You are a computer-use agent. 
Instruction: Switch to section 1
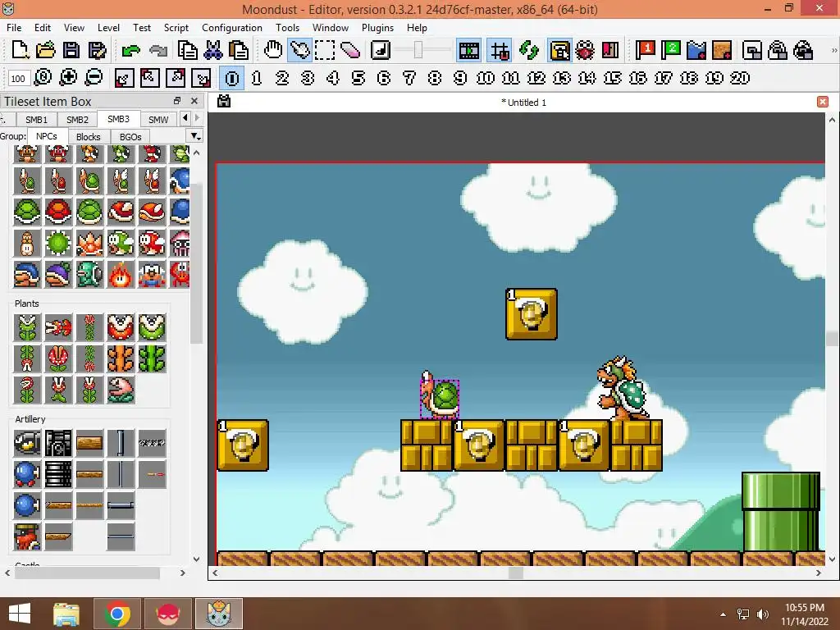(257, 78)
